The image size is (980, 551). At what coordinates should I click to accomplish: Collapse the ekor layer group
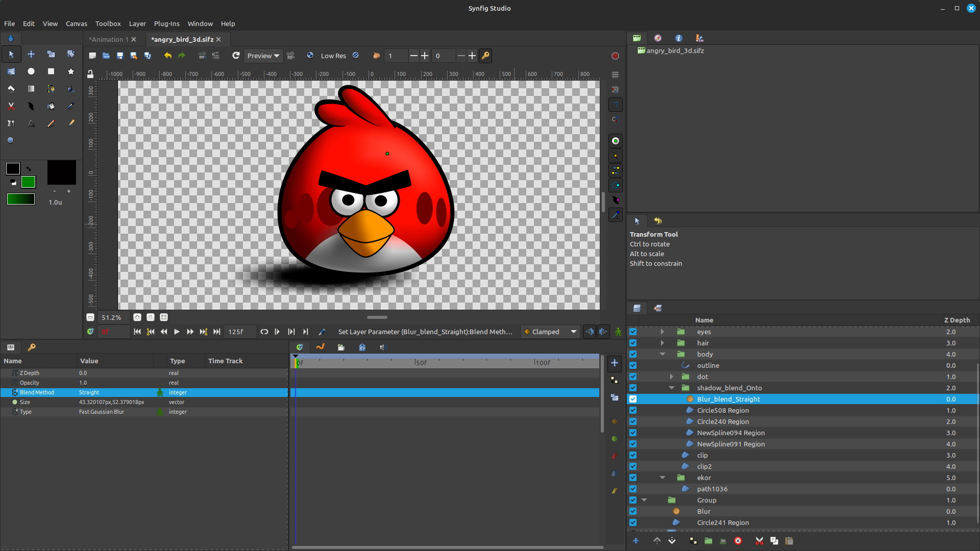click(663, 478)
